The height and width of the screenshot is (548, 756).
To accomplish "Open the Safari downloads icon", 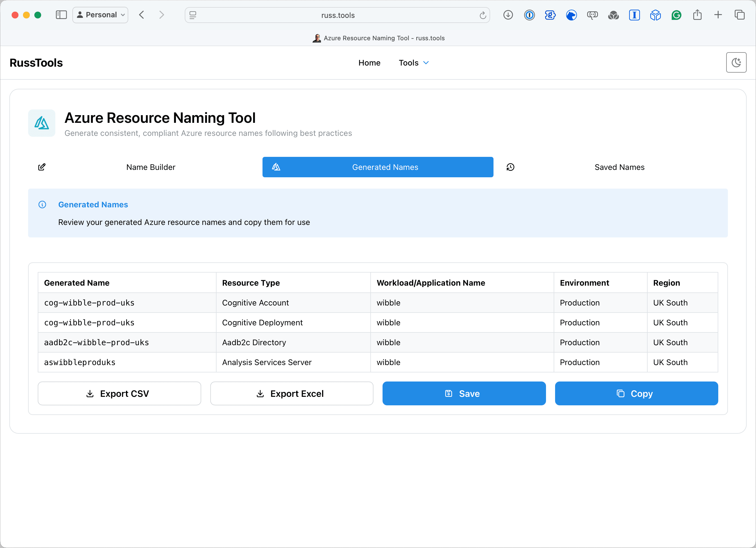I will coord(508,15).
